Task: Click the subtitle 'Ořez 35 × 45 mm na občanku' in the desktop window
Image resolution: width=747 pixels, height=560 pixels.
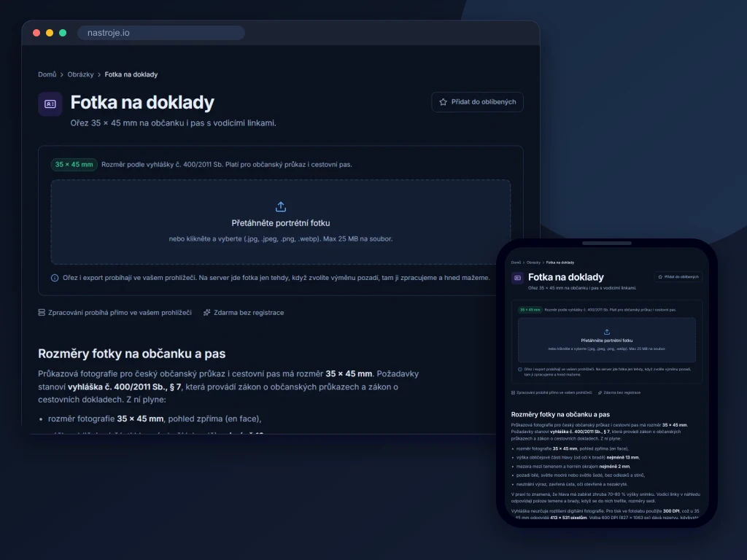Action: (173, 122)
